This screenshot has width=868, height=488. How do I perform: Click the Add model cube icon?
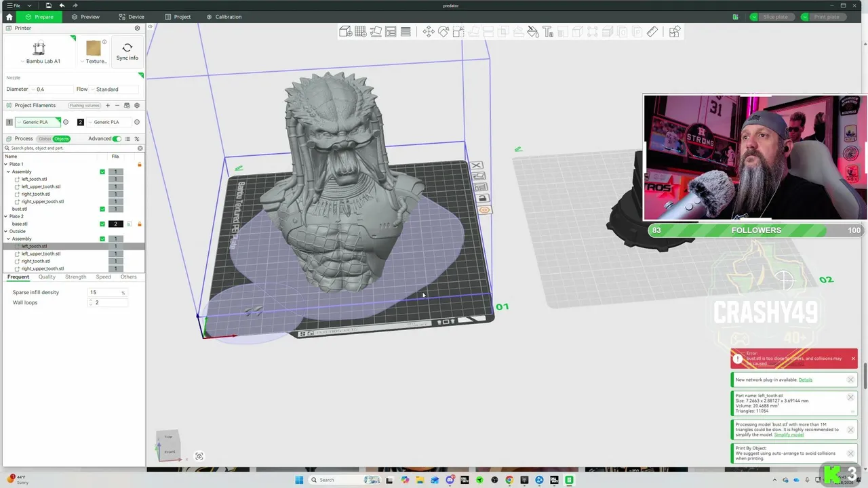[346, 31]
